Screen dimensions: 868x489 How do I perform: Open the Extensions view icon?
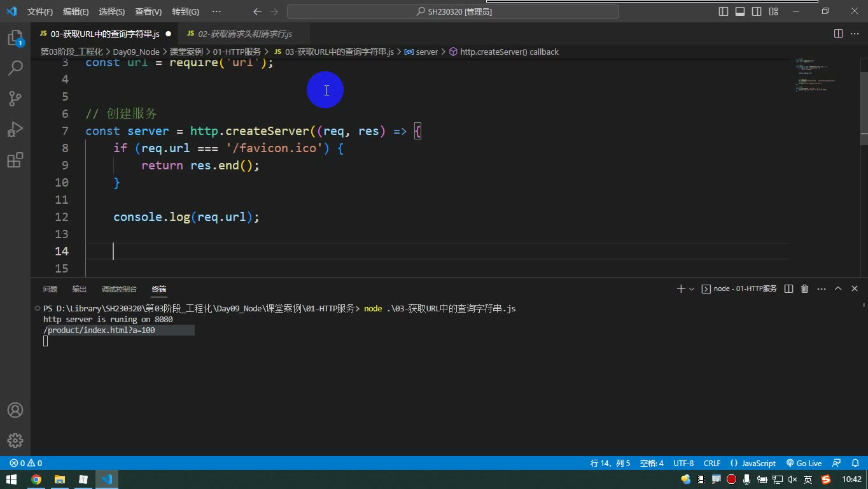coord(15,160)
